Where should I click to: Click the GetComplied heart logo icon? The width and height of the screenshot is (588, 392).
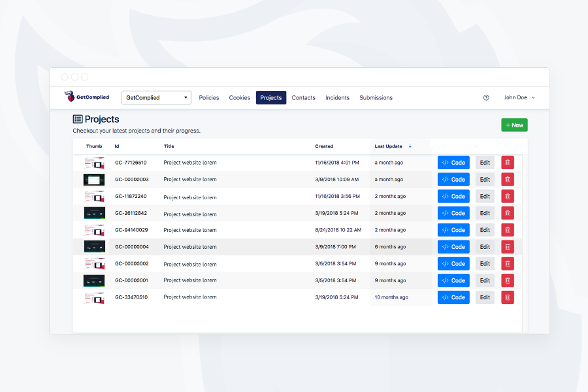[x=67, y=95]
